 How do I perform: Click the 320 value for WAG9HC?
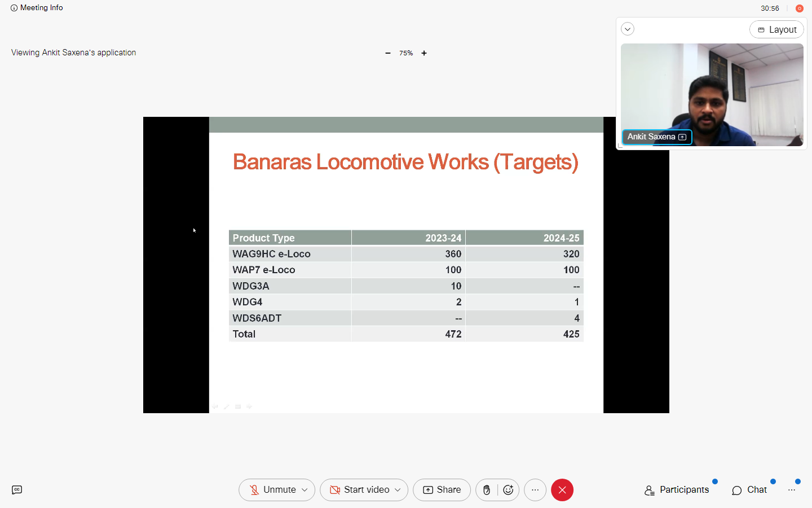point(571,254)
